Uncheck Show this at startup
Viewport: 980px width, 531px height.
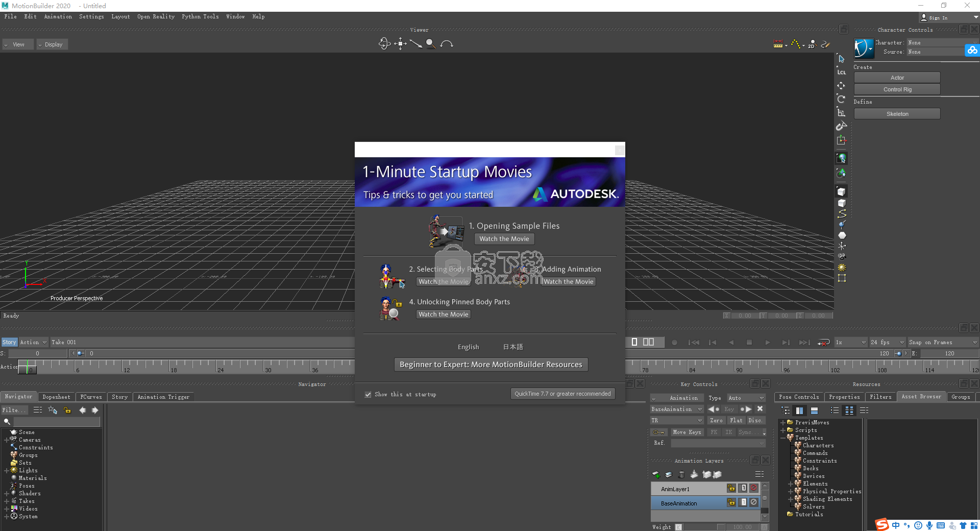[368, 395]
